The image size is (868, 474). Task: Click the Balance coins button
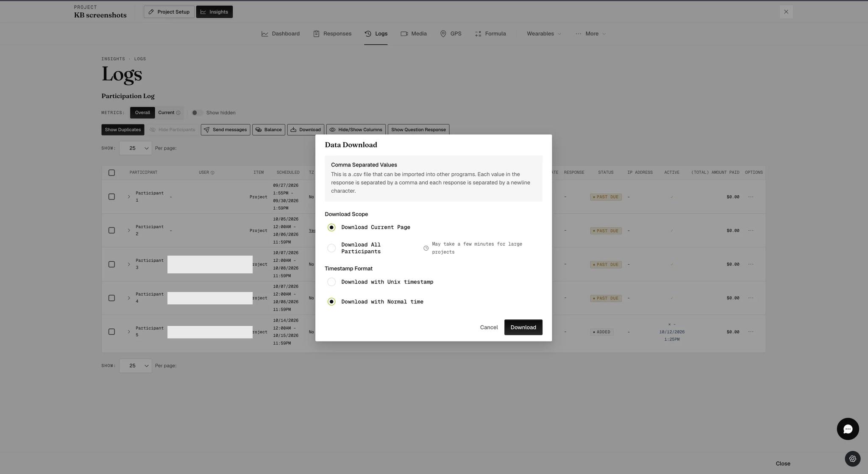click(269, 130)
